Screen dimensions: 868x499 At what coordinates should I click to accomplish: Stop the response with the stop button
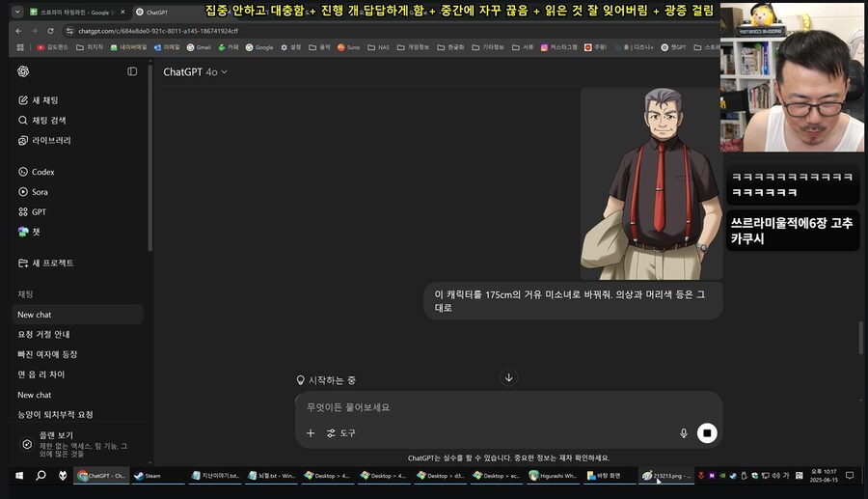707,433
